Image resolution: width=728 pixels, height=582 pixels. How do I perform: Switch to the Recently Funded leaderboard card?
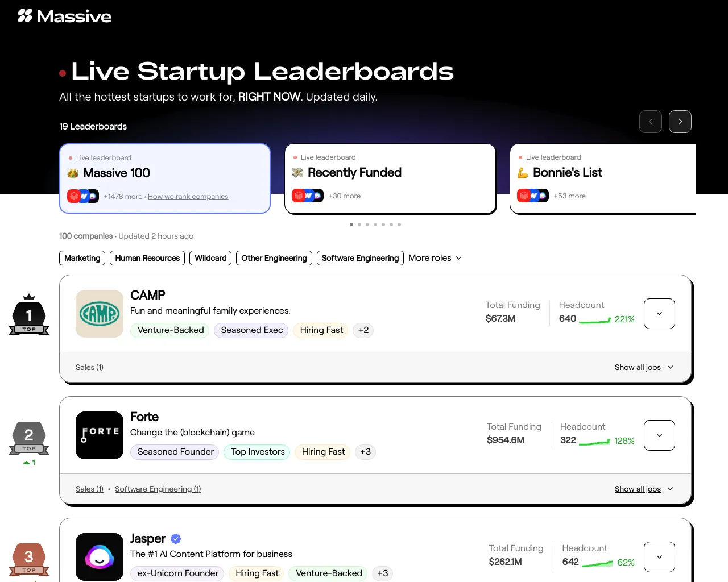tap(390, 178)
